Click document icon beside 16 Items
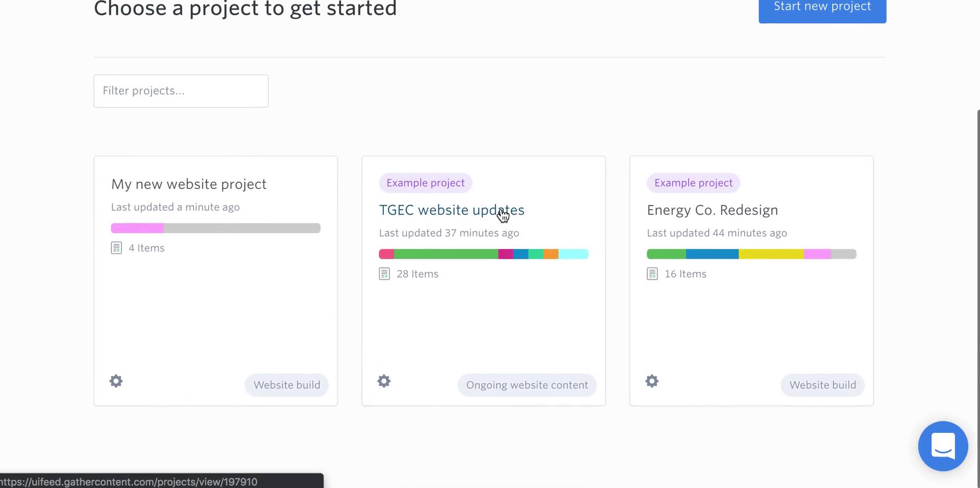The height and width of the screenshot is (488, 980). pos(652,274)
